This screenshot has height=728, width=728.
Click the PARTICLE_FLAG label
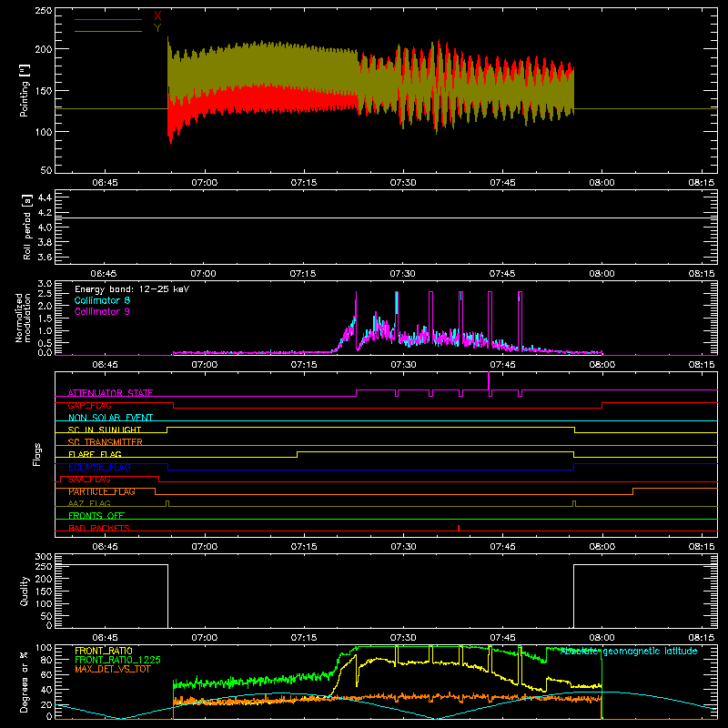pyautogui.click(x=102, y=491)
